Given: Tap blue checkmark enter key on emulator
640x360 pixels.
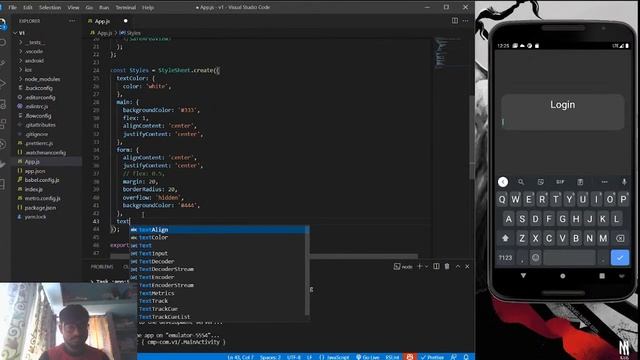Looking at the screenshot, I should click(x=620, y=258).
